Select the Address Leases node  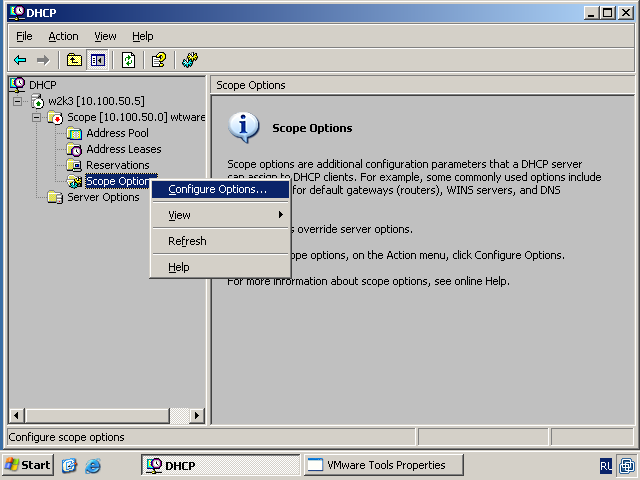123,149
